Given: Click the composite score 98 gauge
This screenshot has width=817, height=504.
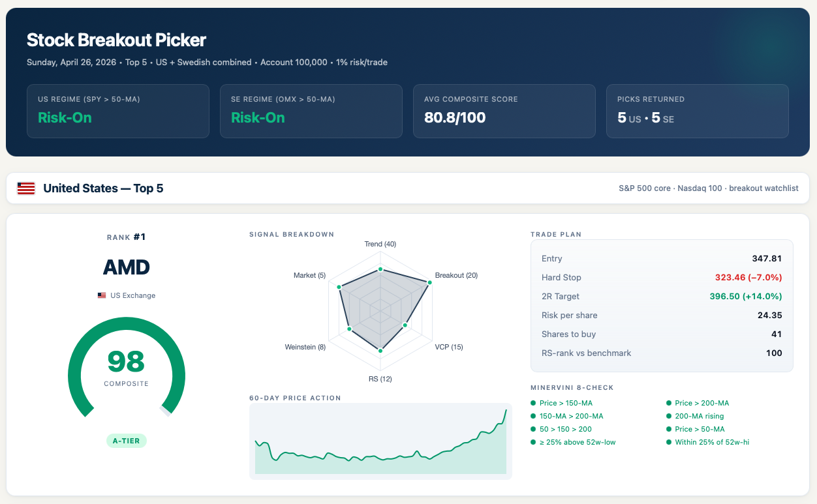Looking at the screenshot, I should coord(127,365).
